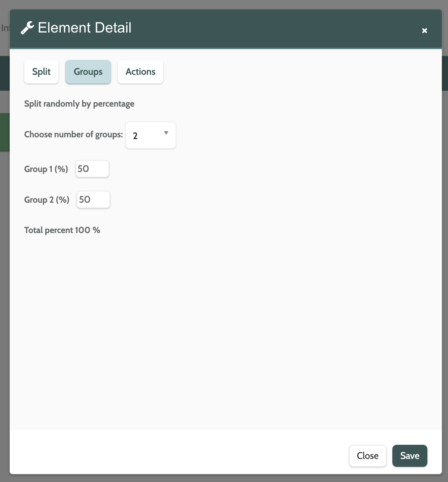The width and height of the screenshot is (448, 482).
Task: Focus the Group 1 percentage field
Action: pyautogui.click(x=92, y=169)
